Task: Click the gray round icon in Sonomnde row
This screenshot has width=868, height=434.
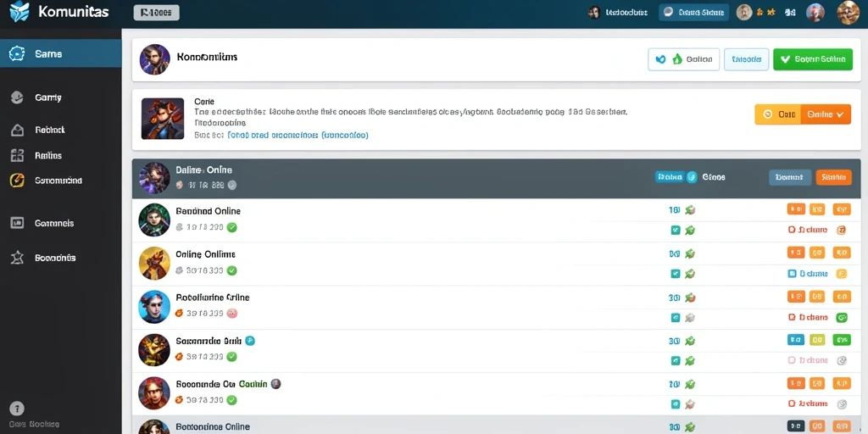Action: click(x=842, y=360)
